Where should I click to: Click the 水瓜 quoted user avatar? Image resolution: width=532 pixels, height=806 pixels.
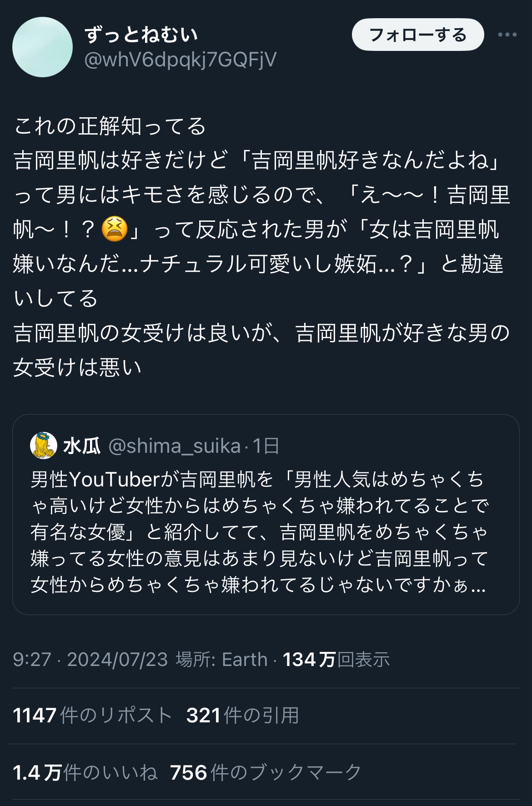[43, 446]
